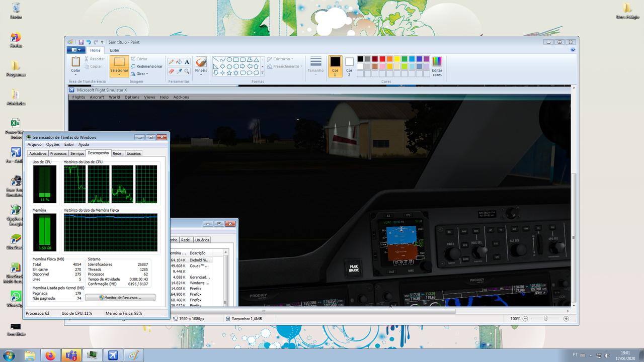
Task: Select the Color picker eyedropper tool
Action: [179, 71]
